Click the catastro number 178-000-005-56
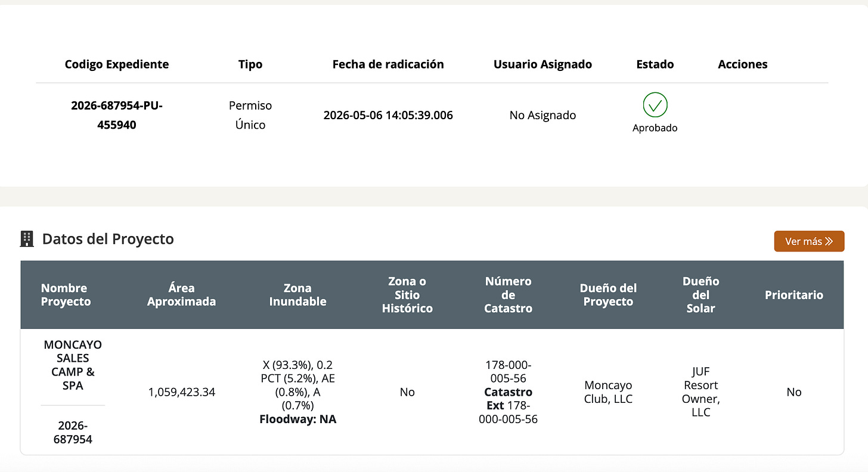The height and width of the screenshot is (472, 868). coord(508,371)
